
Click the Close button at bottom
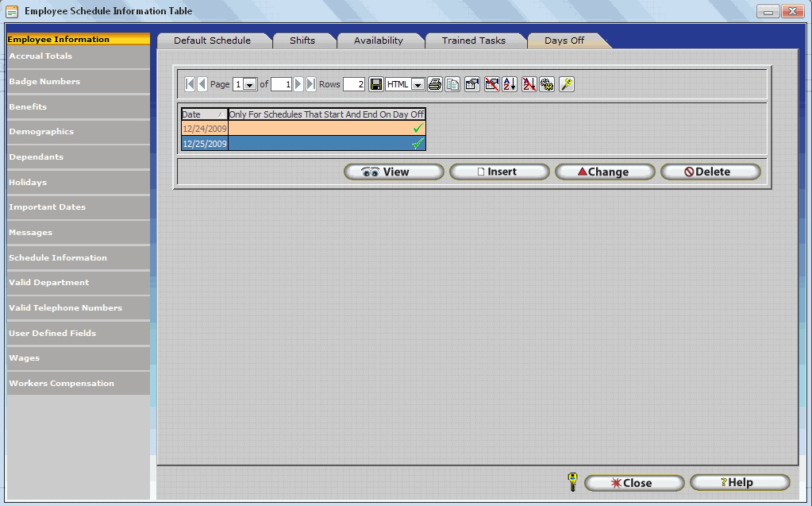[634, 483]
